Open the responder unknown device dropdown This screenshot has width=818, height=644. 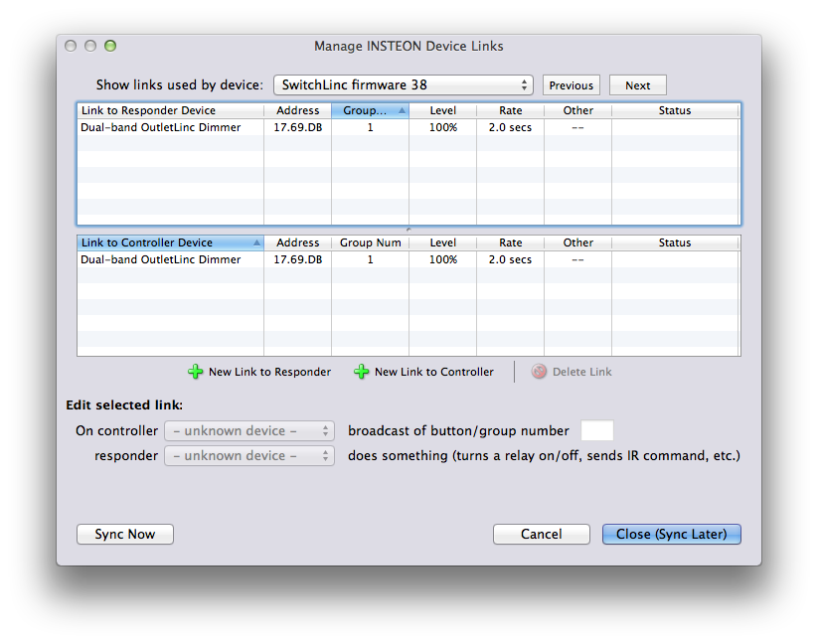click(x=249, y=456)
